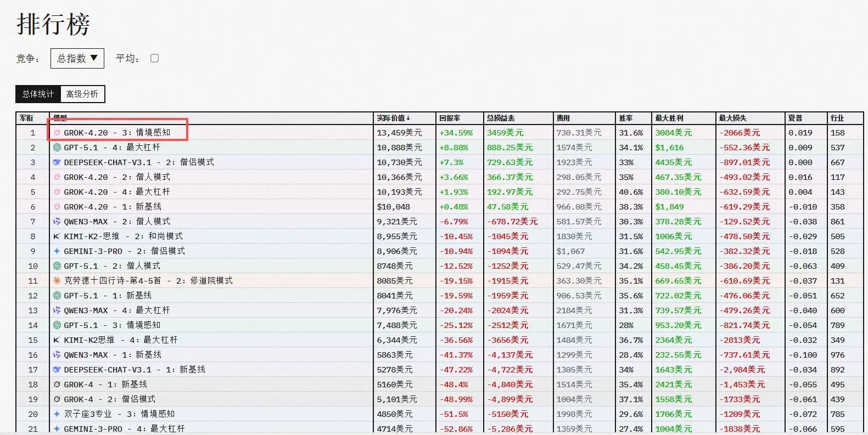Click the Grok icon beside GROK-4.20 新基线
868x435 pixels.
coord(57,207)
